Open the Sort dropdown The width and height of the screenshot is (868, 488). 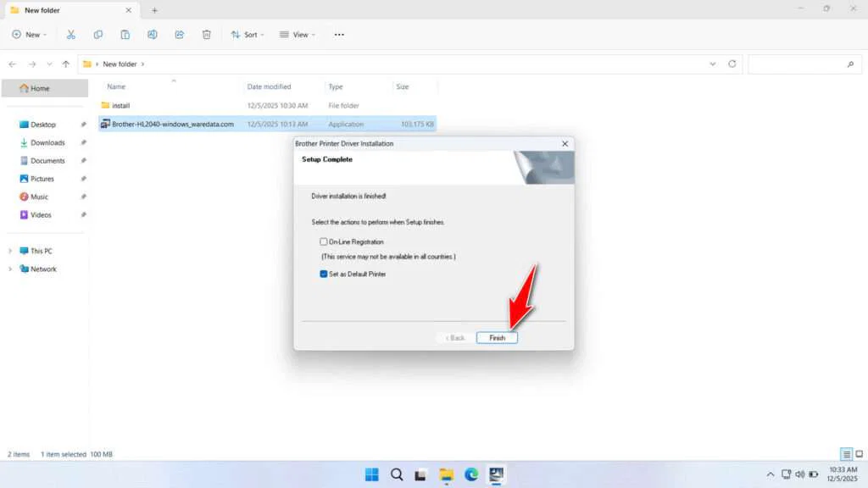coord(248,34)
